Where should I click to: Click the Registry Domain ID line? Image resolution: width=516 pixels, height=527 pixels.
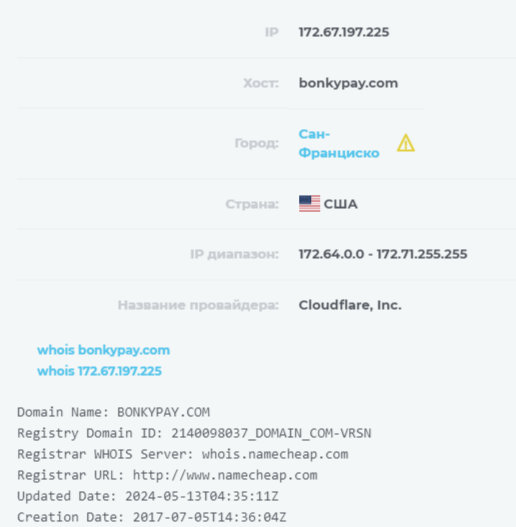pos(194,434)
